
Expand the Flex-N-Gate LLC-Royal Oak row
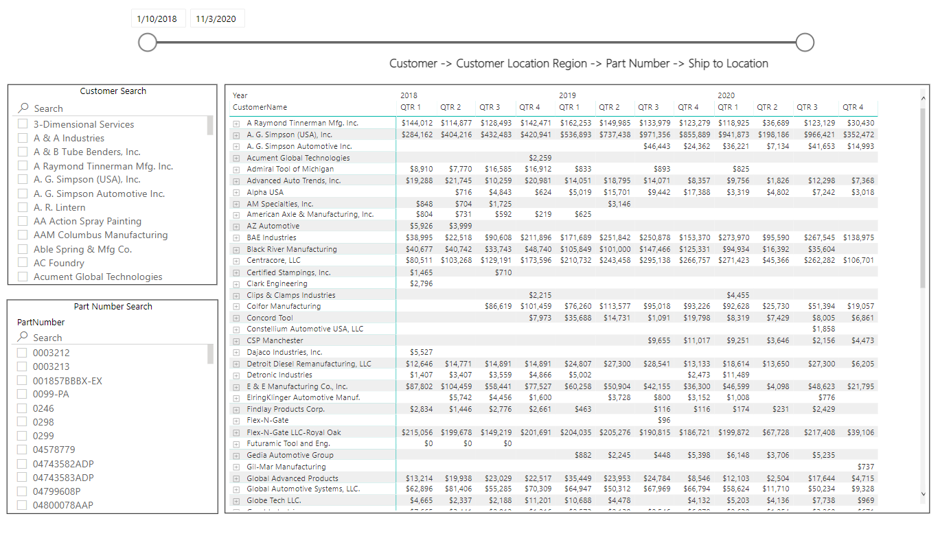click(x=236, y=433)
